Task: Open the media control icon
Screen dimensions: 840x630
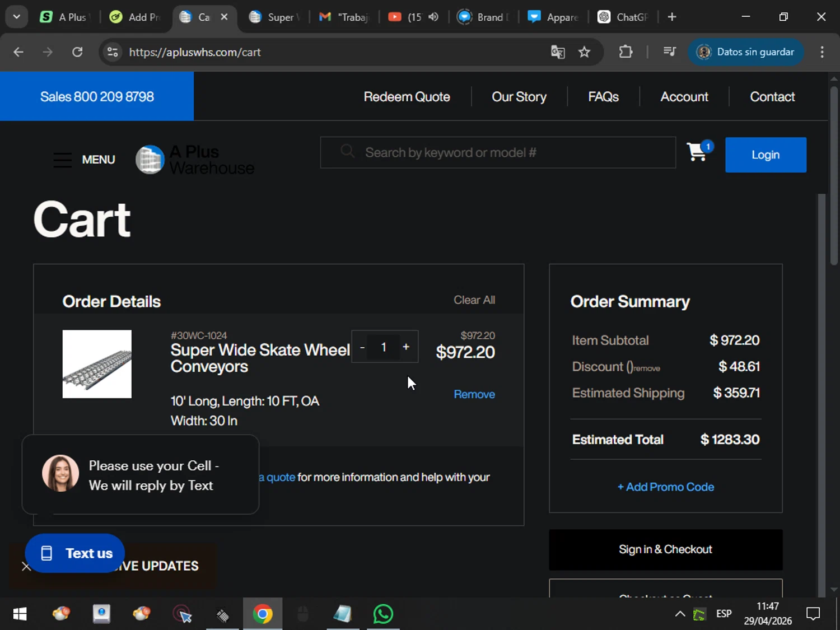Action: coord(669,52)
